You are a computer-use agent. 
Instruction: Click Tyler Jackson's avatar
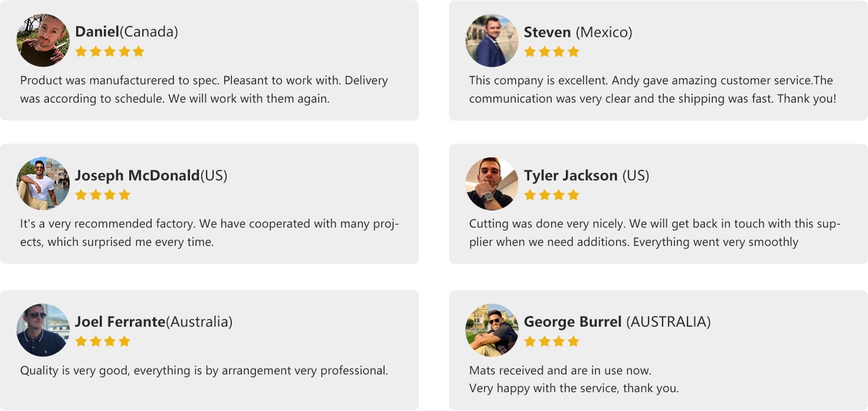[492, 183]
